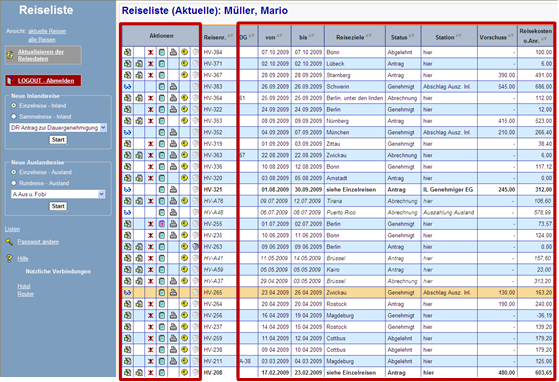Switch view to alle Reisen
Image resolution: width=559 pixels, height=382 pixels.
click(x=42, y=40)
